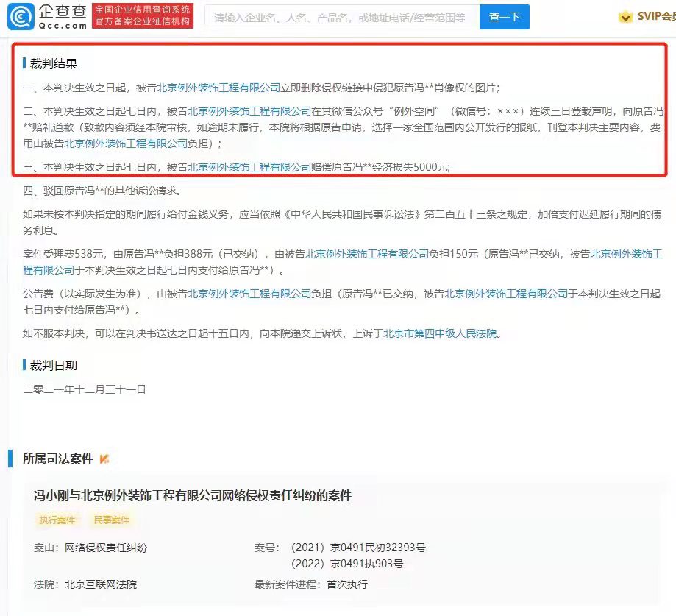Image resolution: width=676 pixels, height=616 pixels.
Task: Open company link before 负担150元
Action: 367,254
